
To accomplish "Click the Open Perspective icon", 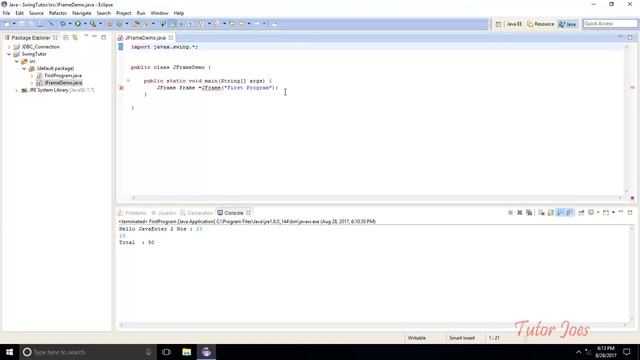I will coord(498,24).
